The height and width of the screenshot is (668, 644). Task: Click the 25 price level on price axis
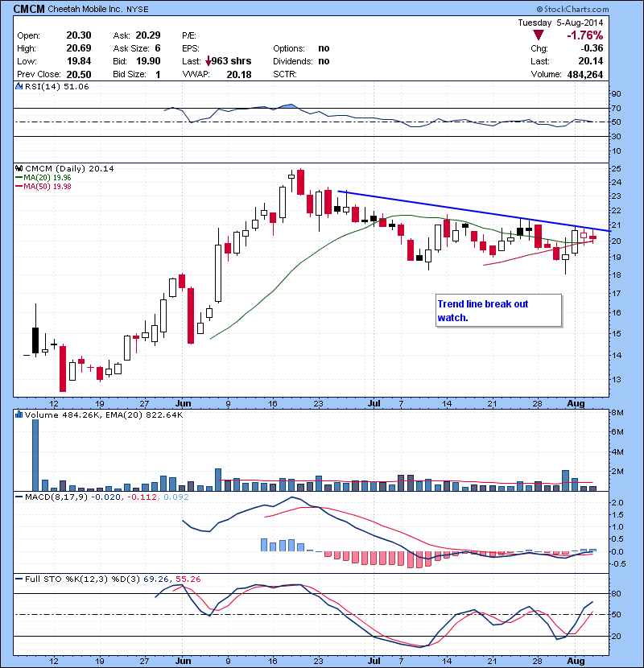point(617,169)
